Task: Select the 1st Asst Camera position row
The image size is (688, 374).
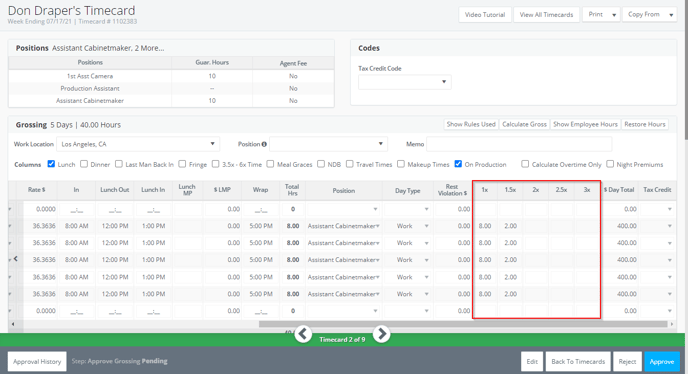Action: click(x=171, y=76)
